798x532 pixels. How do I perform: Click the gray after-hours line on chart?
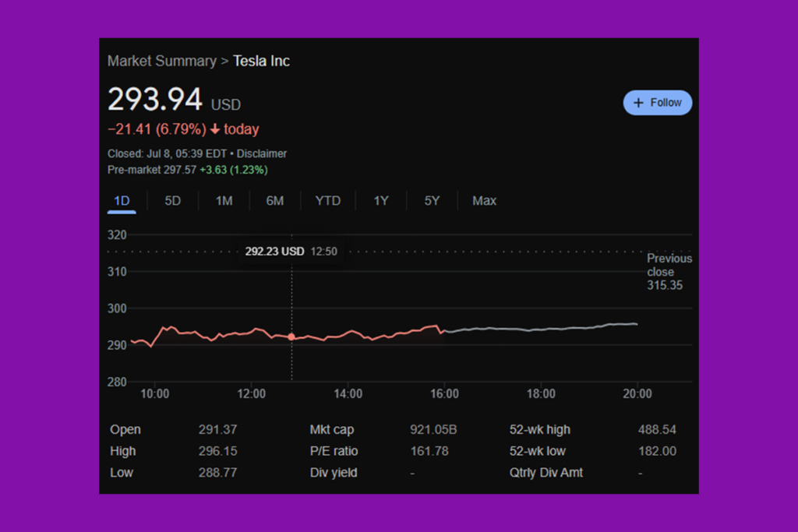pyautogui.click(x=546, y=329)
